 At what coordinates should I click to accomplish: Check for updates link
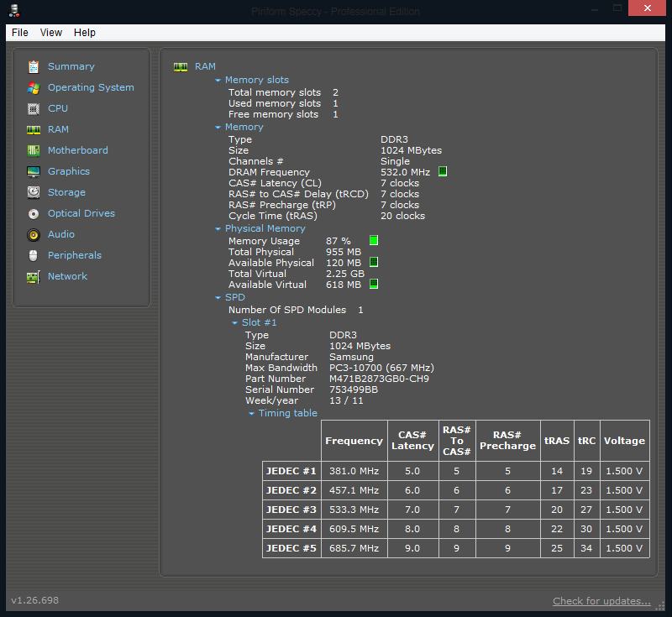pos(601,601)
